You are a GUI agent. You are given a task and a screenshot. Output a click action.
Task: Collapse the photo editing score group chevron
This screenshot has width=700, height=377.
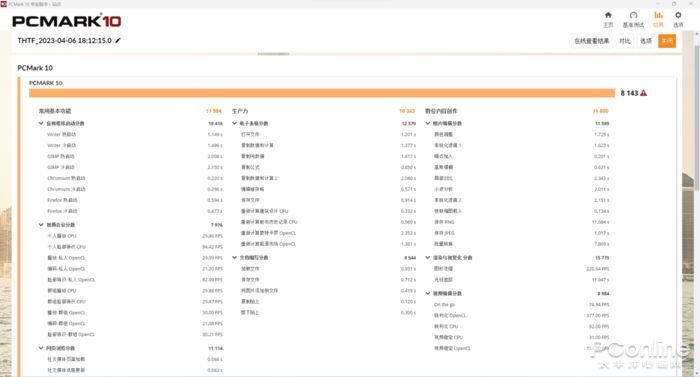(428, 123)
